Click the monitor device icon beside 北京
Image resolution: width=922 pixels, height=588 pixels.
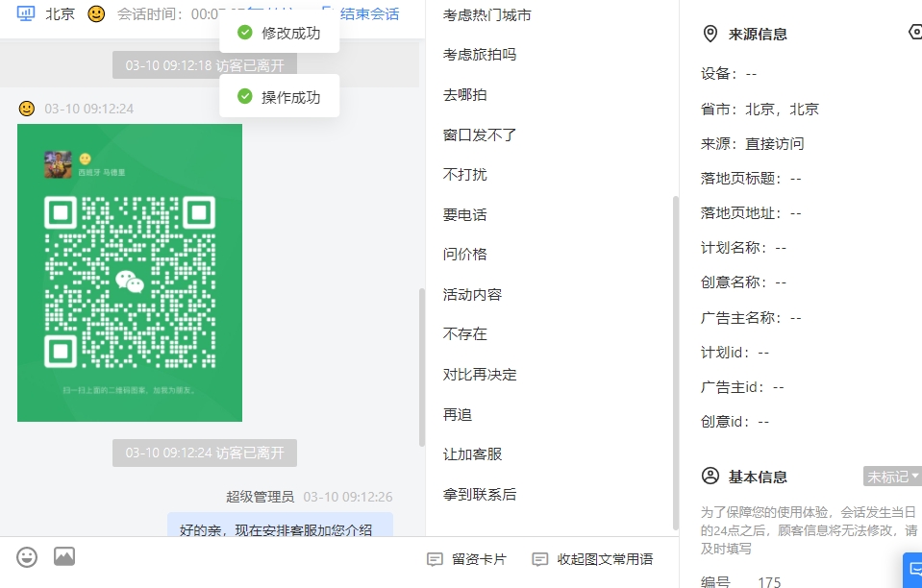[26, 13]
